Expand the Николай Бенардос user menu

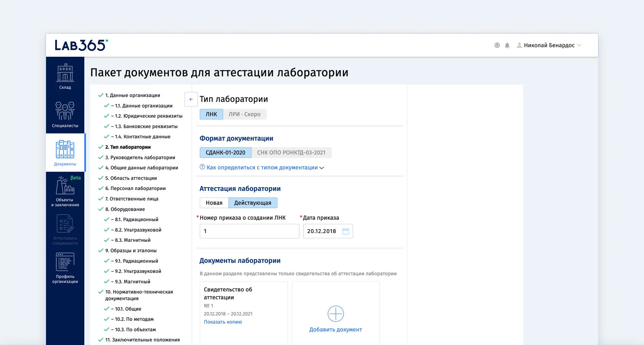click(x=580, y=45)
